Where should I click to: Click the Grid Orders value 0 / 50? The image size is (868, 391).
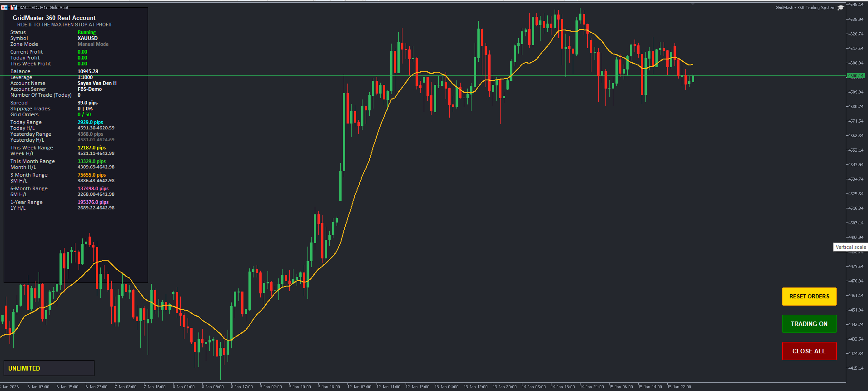pyautogui.click(x=84, y=114)
